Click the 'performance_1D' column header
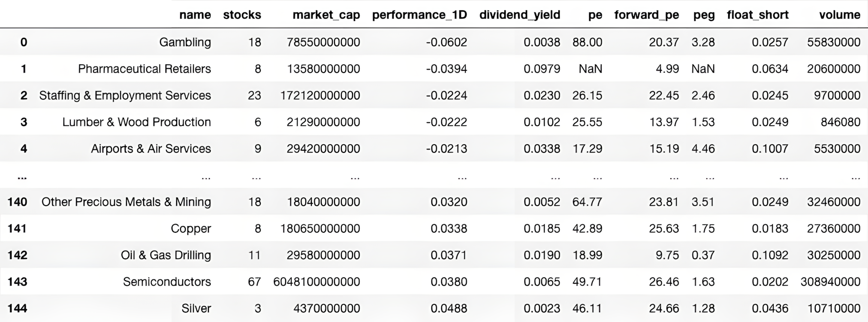The width and height of the screenshot is (868, 322). point(419,15)
